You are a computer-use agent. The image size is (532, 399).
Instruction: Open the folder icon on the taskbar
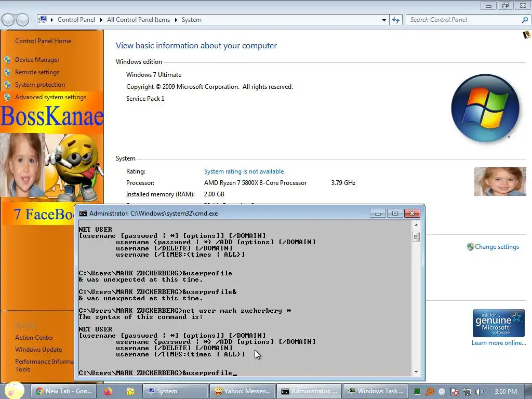click(130, 392)
